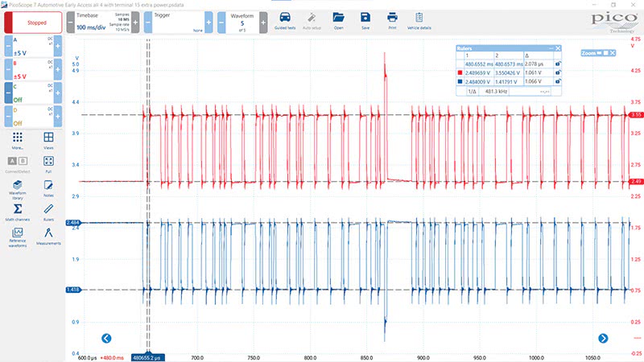
Task: Open the Measurements icon
Action: pyautogui.click(x=48, y=237)
